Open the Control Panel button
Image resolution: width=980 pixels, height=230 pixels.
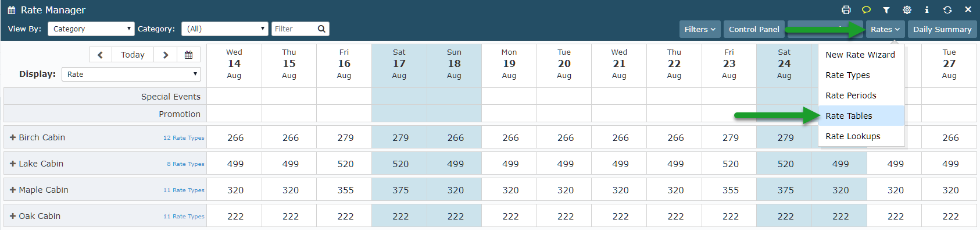(754, 29)
